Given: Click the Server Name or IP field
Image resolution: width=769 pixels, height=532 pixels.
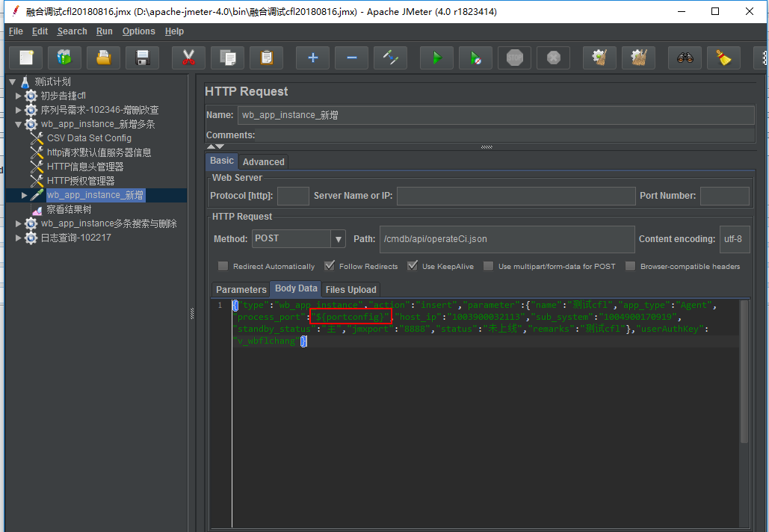Looking at the screenshot, I should 516,196.
